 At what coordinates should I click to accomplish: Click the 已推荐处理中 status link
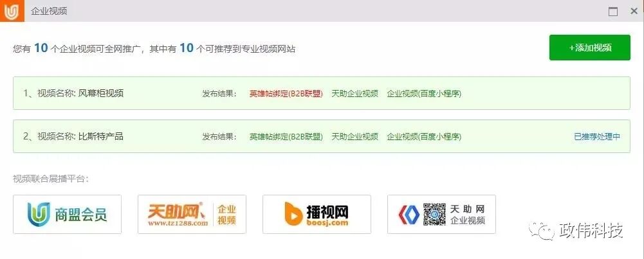(597, 137)
